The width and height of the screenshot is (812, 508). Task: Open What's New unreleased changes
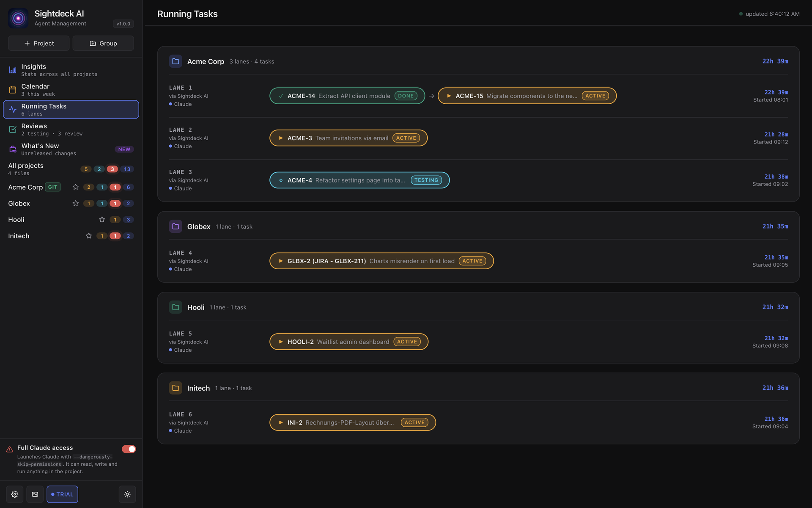pyautogui.click(x=71, y=149)
